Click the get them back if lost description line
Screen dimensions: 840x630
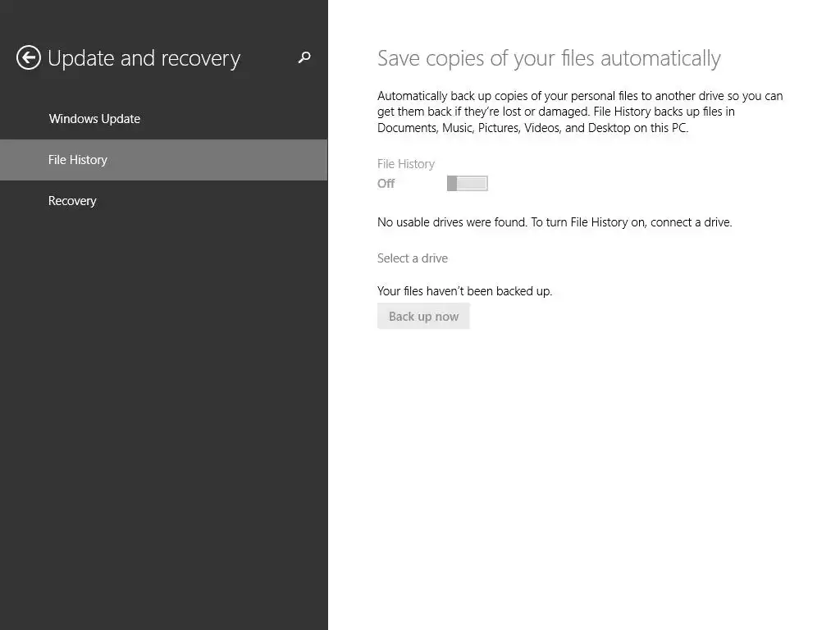pos(555,112)
